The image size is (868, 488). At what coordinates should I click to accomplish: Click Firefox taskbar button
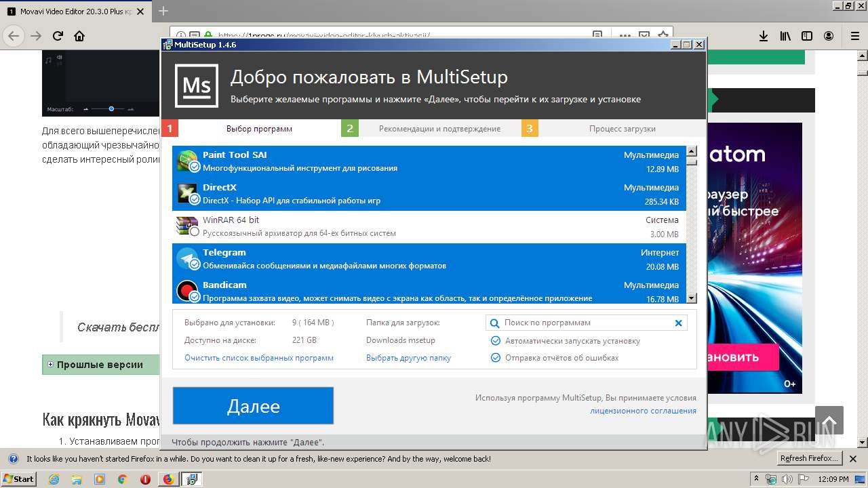pos(168,479)
